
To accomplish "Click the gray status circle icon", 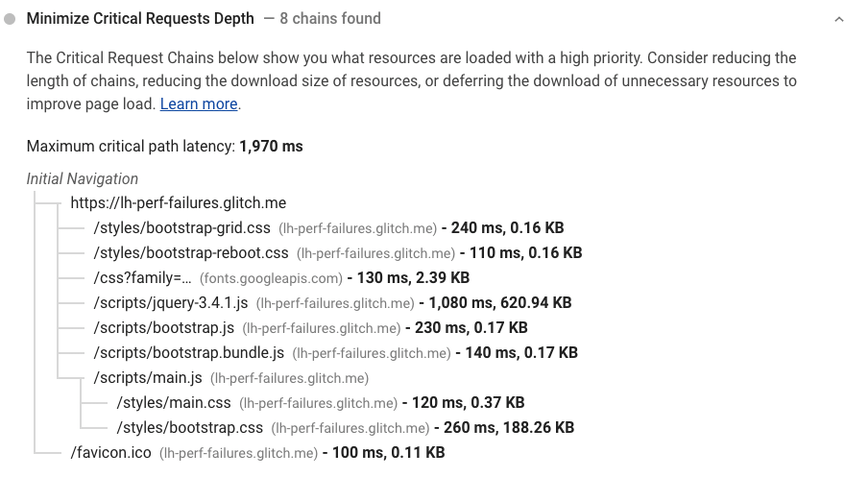I will point(11,19).
